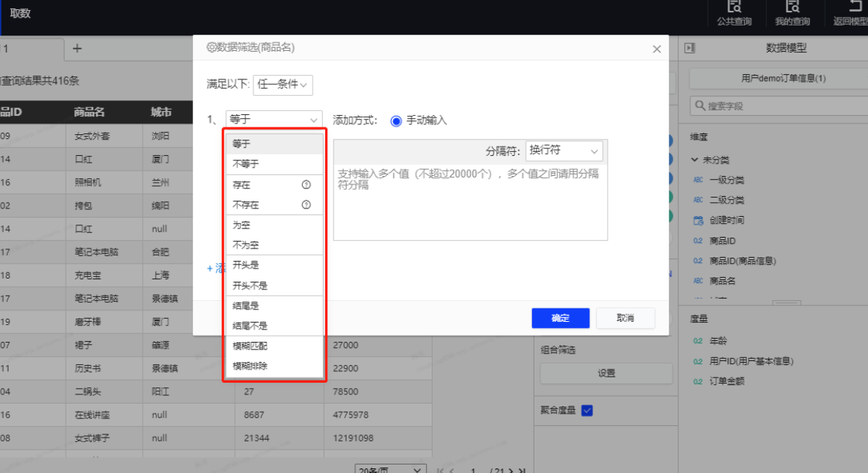Click the help icon beside 不存在

(306, 205)
